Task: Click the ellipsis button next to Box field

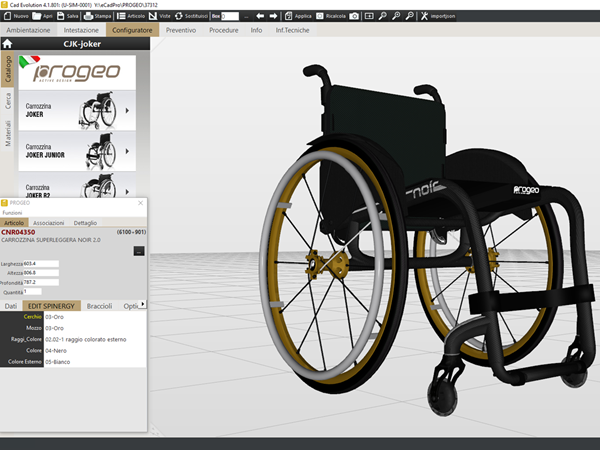Action: [x=246, y=16]
